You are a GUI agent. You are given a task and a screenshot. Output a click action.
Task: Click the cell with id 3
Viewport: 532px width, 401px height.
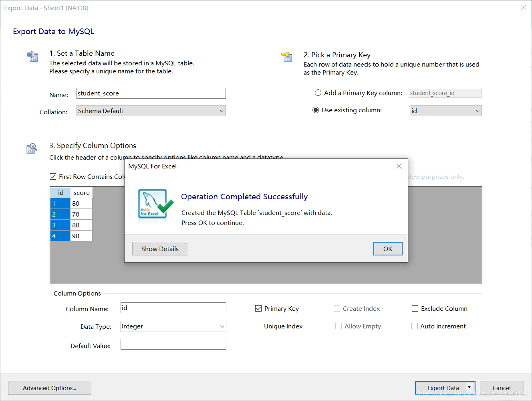pyautogui.click(x=60, y=225)
